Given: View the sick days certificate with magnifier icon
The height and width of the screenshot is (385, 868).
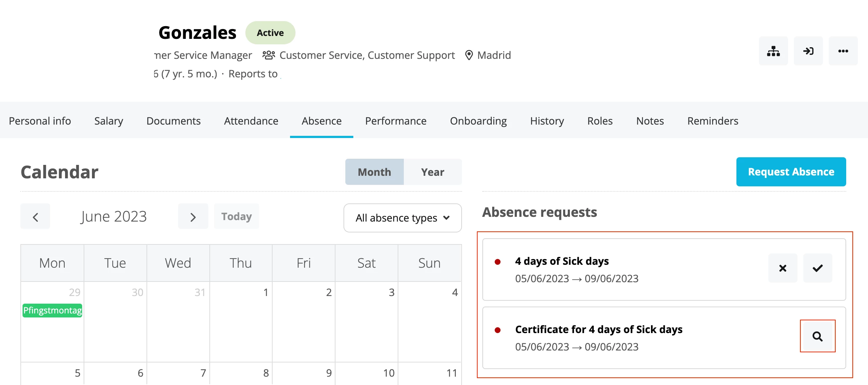Looking at the screenshot, I should point(817,336).
